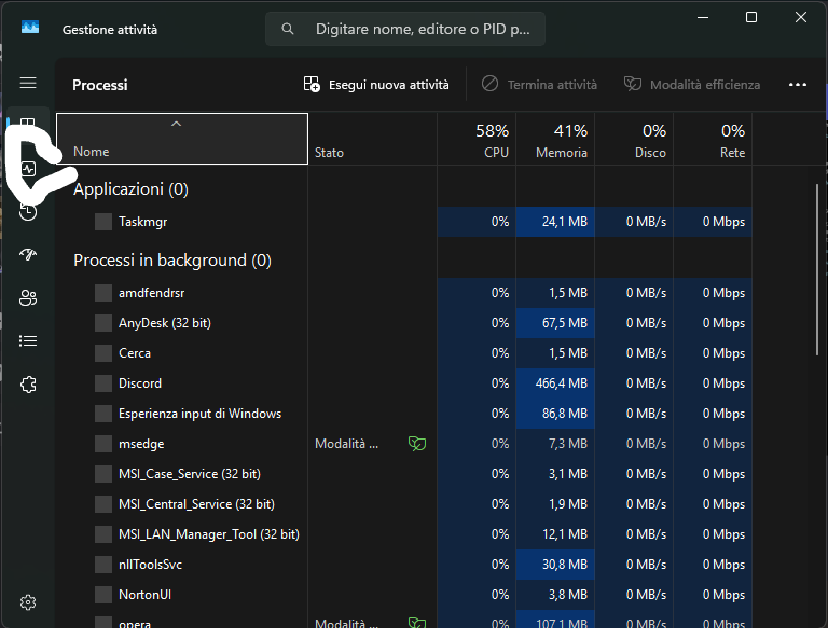Open the Users page in sidebar
The image size is (828, 628).
[28, 298]
